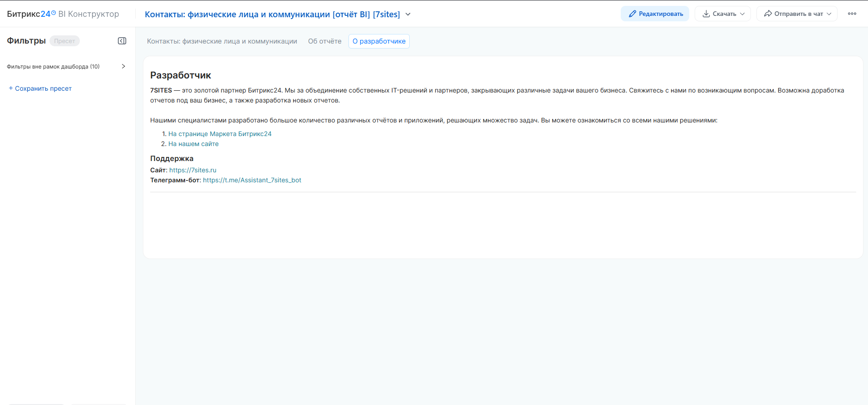Open the Отправить в чат dropdown
The image size is (868, 405).
click(797, 14)
